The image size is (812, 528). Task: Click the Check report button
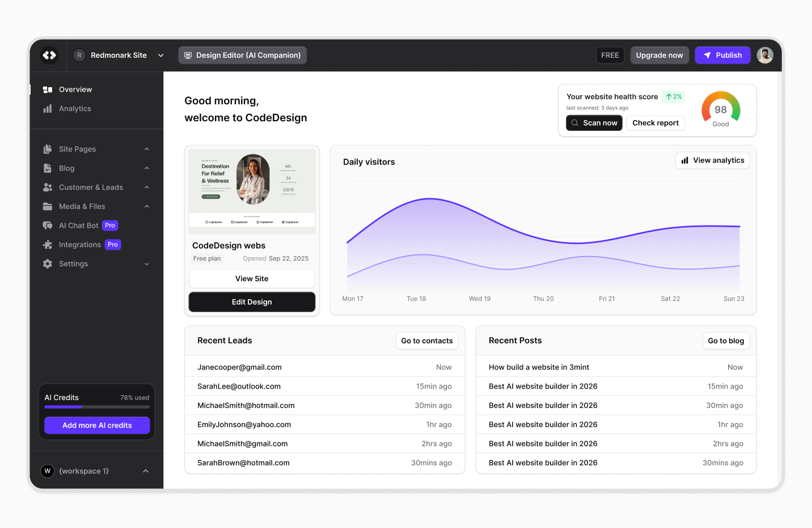[x=655, y=123]
